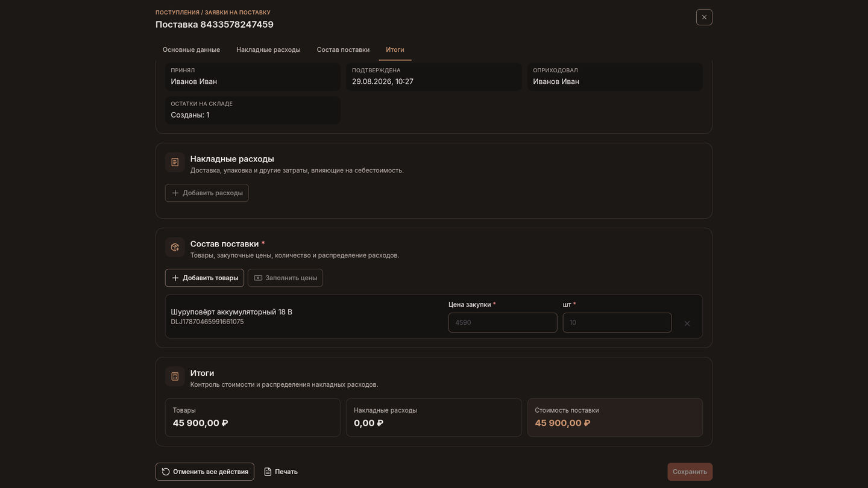Remove the Шуруповёрт product row via the X icon
This screenshot has width=868, height=488.
(x=687, y=324)
